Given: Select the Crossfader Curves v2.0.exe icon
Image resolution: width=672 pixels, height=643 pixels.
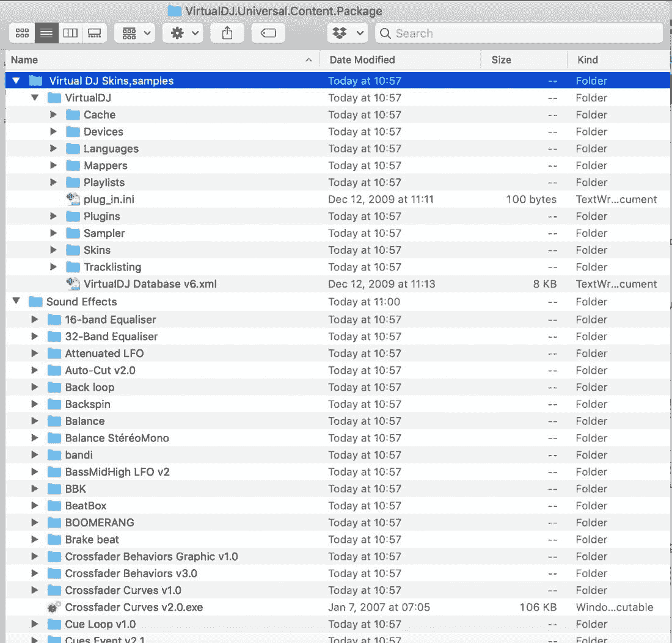Looking at the screenshot, I should (x=54, y=607).
